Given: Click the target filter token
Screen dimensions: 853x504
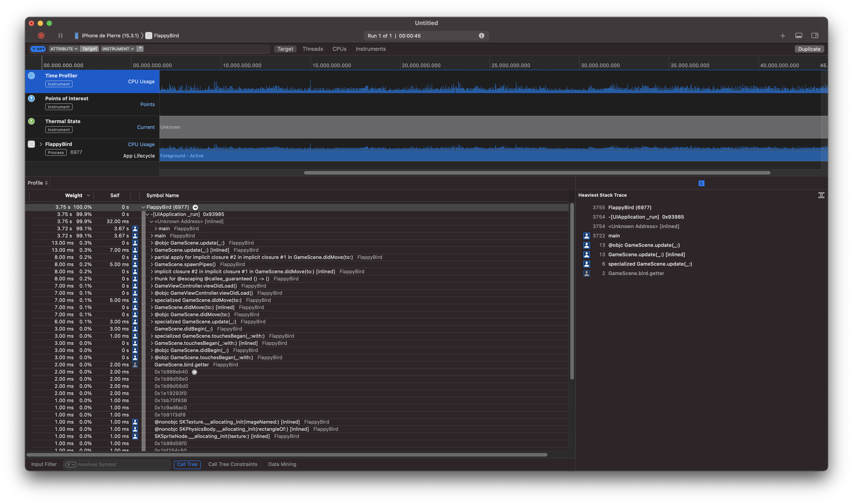Looking at the screenshot, I should [x=90, y=49].
